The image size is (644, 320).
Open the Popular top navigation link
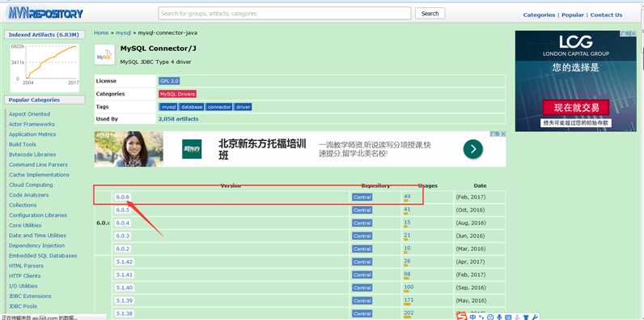point(573,15)
